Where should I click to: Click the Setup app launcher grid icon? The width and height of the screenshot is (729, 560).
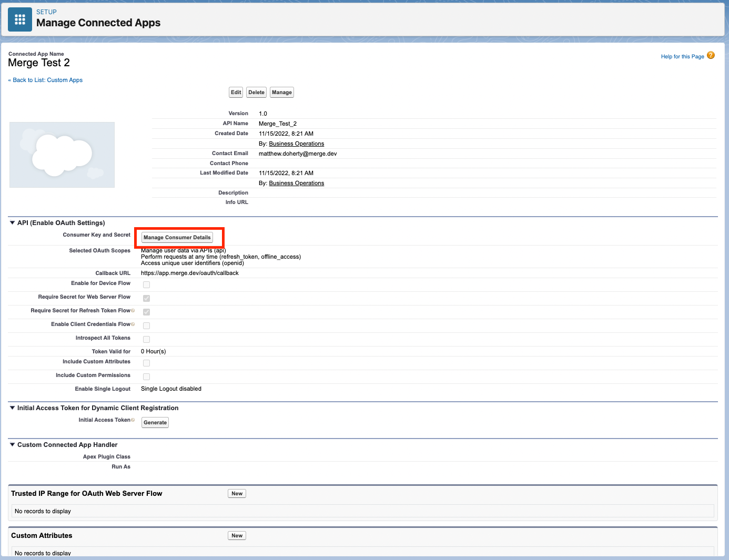point(20,19)
